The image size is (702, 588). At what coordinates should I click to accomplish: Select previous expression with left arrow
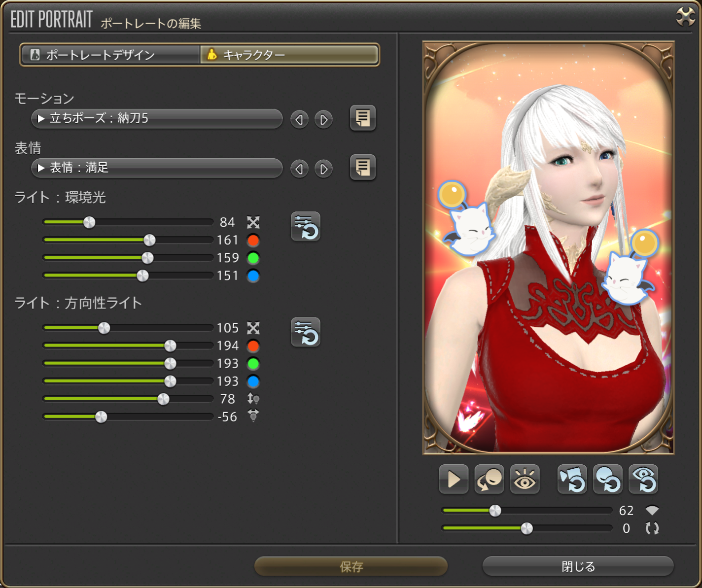(x=299, y=169)
